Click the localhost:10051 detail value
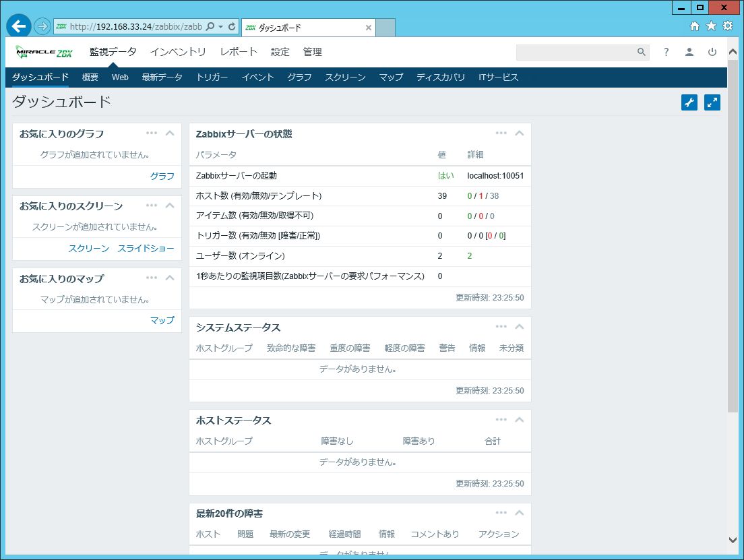 coord(495,176)
